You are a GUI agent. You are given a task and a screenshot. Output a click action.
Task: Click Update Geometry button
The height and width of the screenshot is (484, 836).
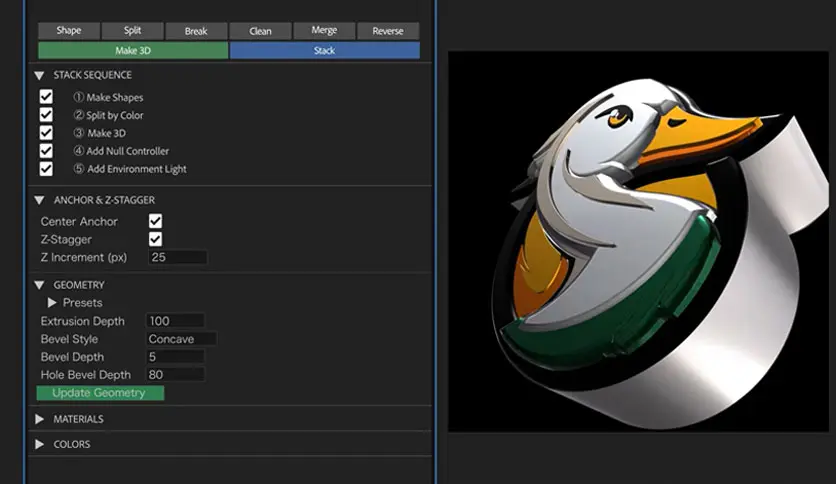coord(100,393)
